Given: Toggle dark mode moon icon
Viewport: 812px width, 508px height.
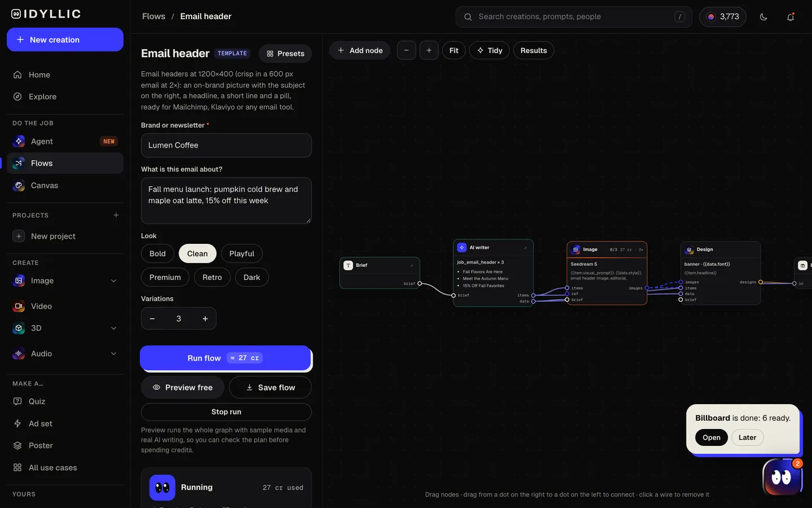Looking at the screenshot, I should 764,17.
